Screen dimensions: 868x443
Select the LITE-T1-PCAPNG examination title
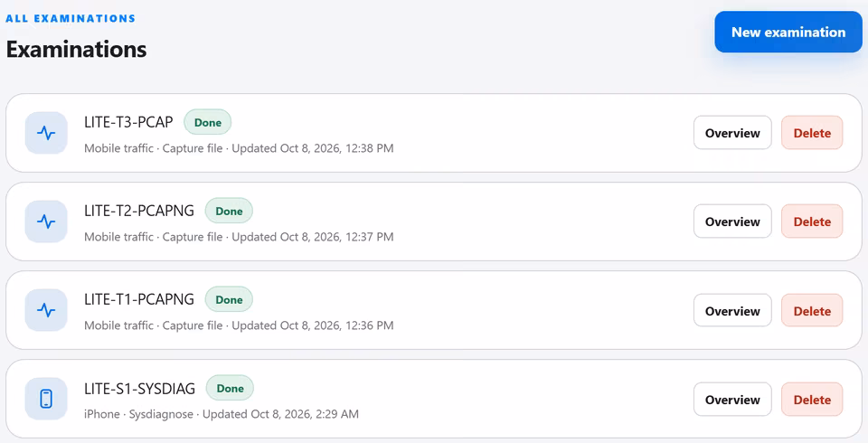pos(139,299)
